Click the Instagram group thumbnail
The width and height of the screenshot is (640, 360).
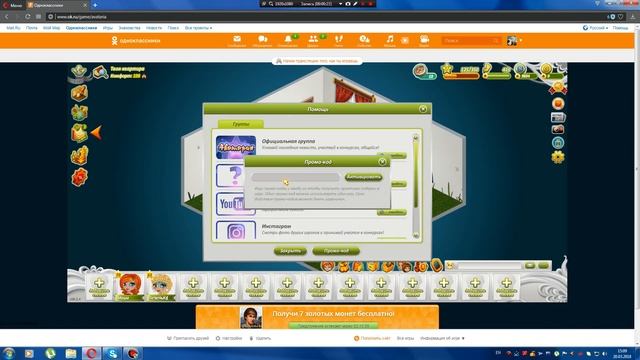[236, 231]
